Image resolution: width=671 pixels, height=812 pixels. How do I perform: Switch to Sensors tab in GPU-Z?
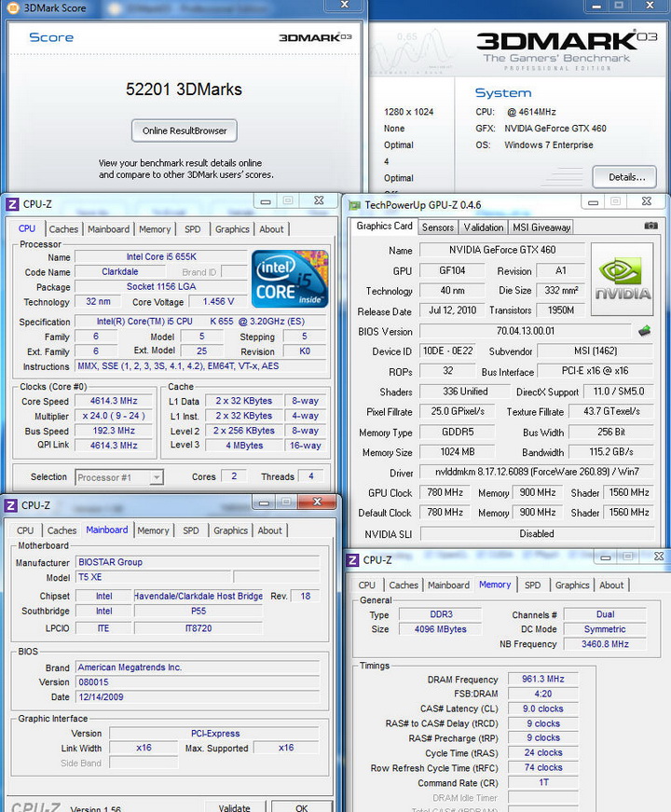point(437,227)
